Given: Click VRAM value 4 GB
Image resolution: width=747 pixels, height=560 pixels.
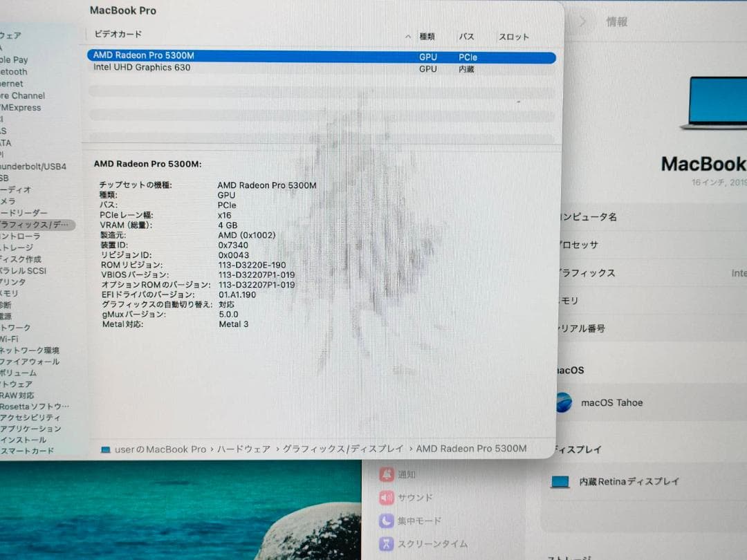Looking at the screenshot, I should point(228,225).
